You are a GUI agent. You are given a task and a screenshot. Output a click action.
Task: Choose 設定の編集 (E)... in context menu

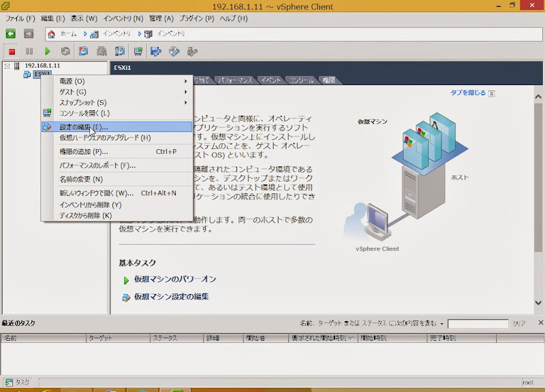[x=116, y=127]
